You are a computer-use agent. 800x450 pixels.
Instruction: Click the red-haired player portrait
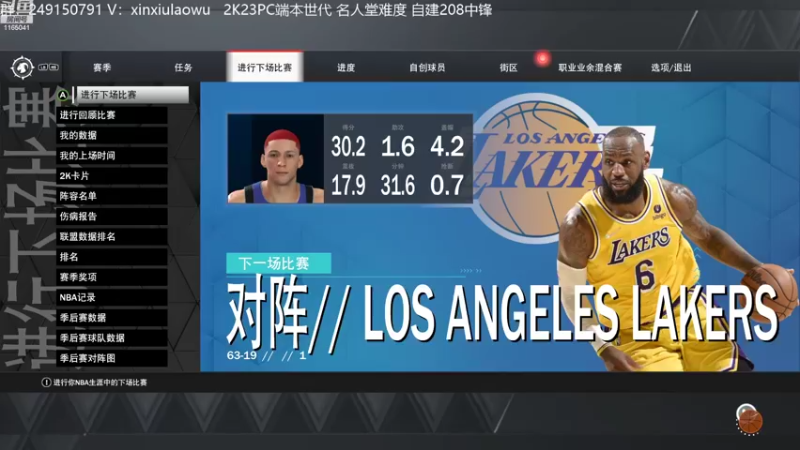pyautogui.click(x=276, y=159)
